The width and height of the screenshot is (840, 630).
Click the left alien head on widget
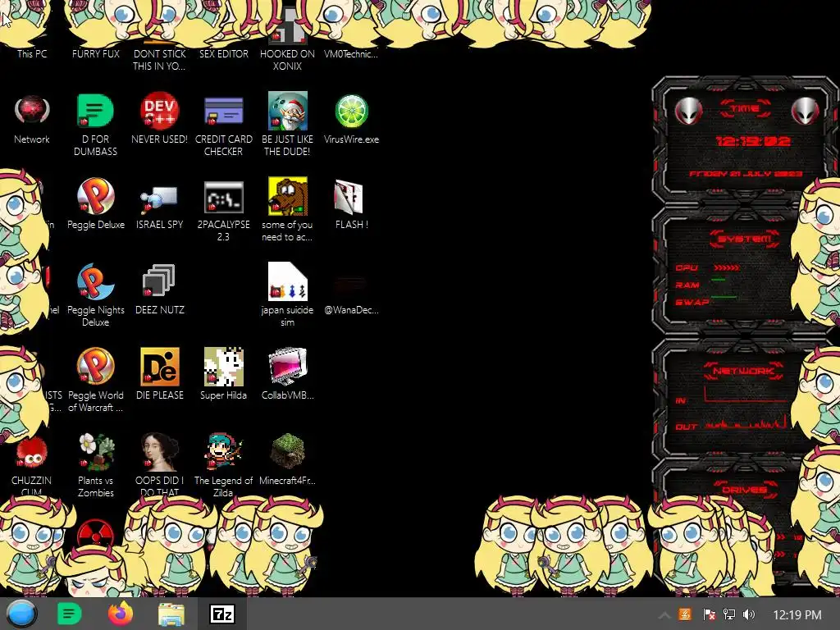pyautogui.click(x=688, y=112)
